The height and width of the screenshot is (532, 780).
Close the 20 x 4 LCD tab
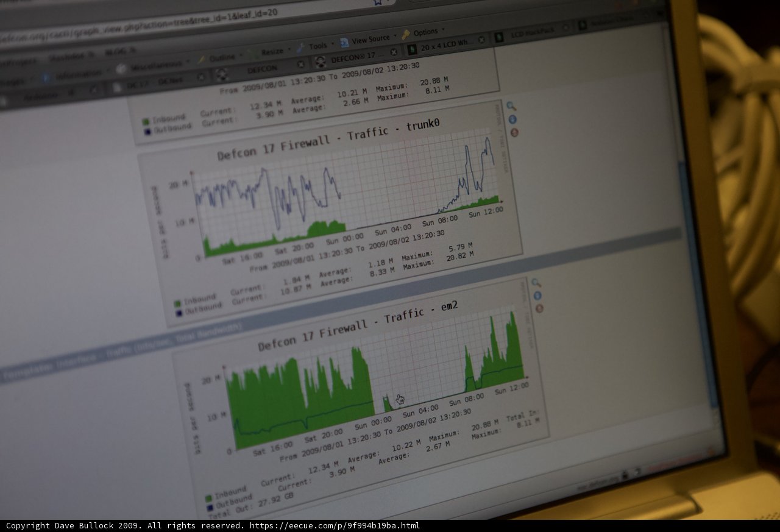tap(481, 40)
